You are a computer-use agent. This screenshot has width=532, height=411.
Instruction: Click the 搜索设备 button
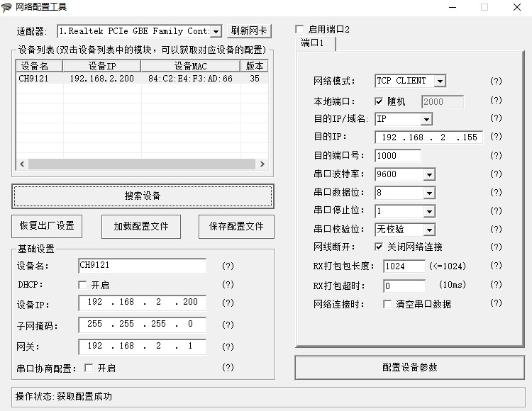(x=143, y=196)
